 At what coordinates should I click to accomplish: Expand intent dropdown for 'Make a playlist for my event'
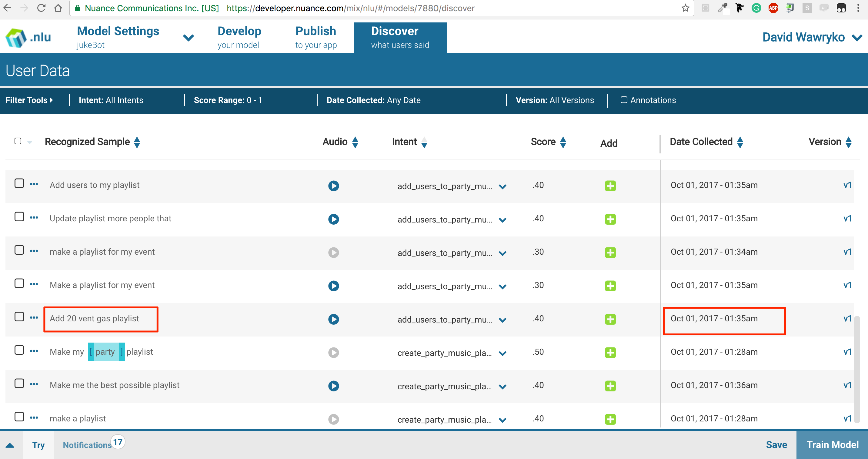(x=502, y=287)
